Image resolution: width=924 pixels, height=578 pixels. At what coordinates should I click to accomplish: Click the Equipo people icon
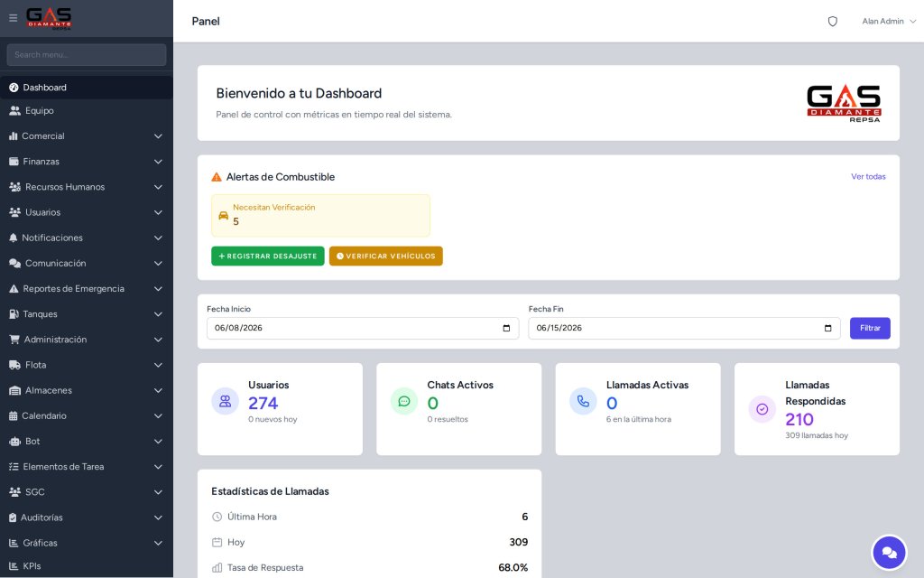tap(14, 110)
